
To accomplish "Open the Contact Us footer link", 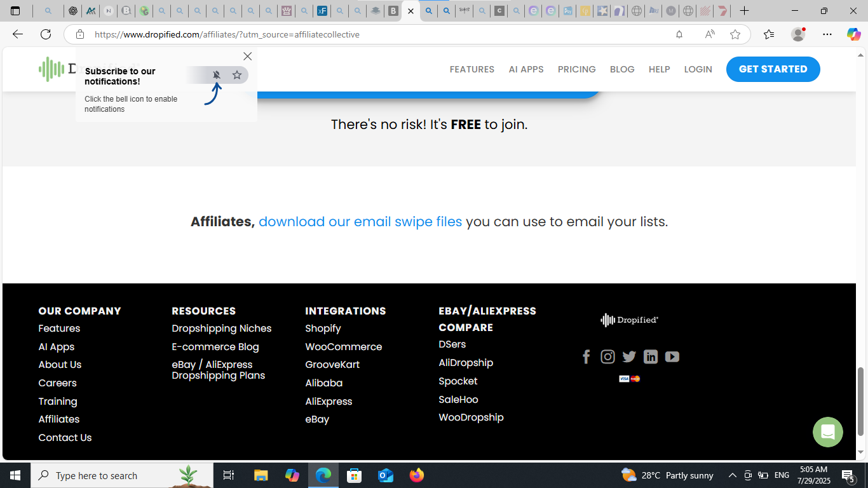I will coord(65,438).
